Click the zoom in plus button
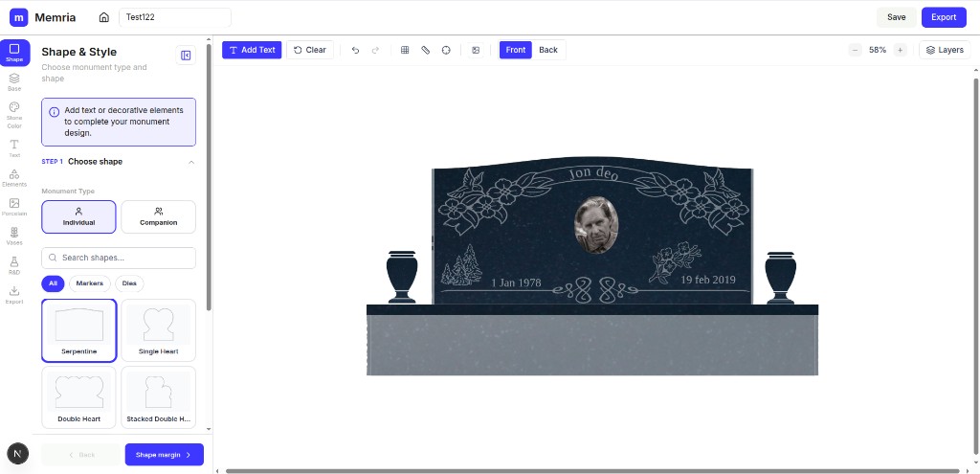The image size is (980, 474). tap(900, 50)
